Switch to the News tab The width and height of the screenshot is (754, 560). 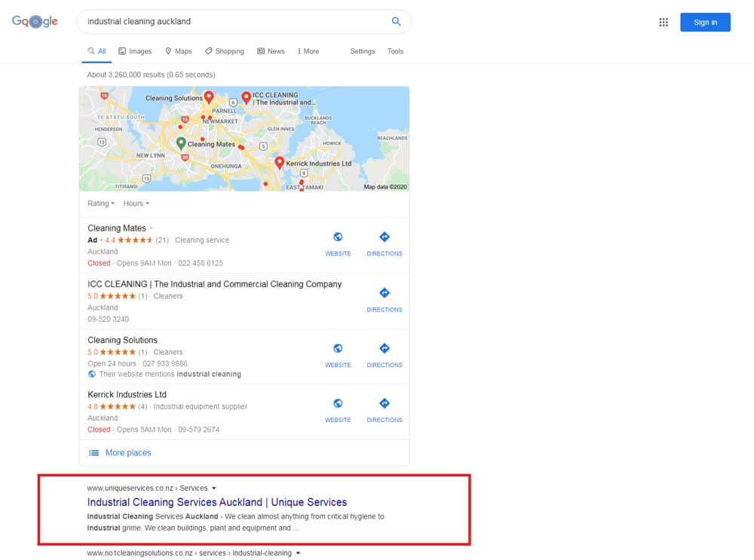271,51
